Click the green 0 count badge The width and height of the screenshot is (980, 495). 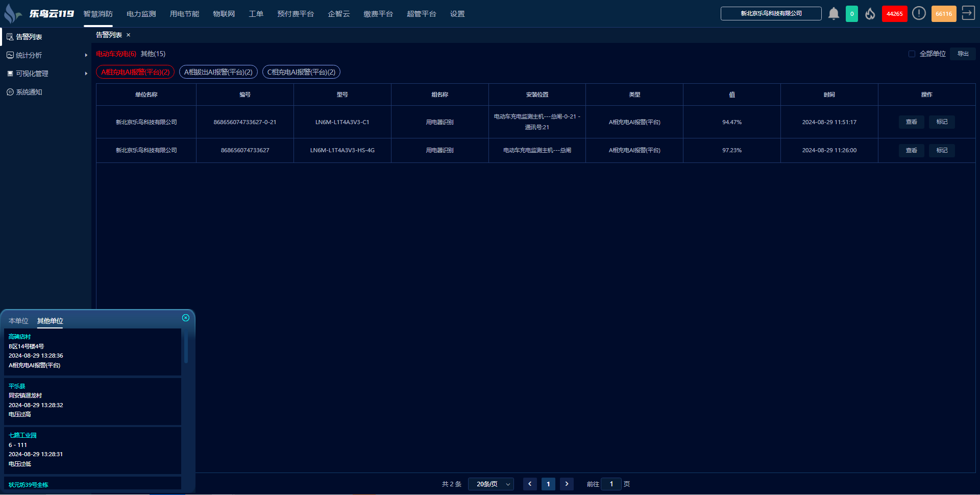851,14
